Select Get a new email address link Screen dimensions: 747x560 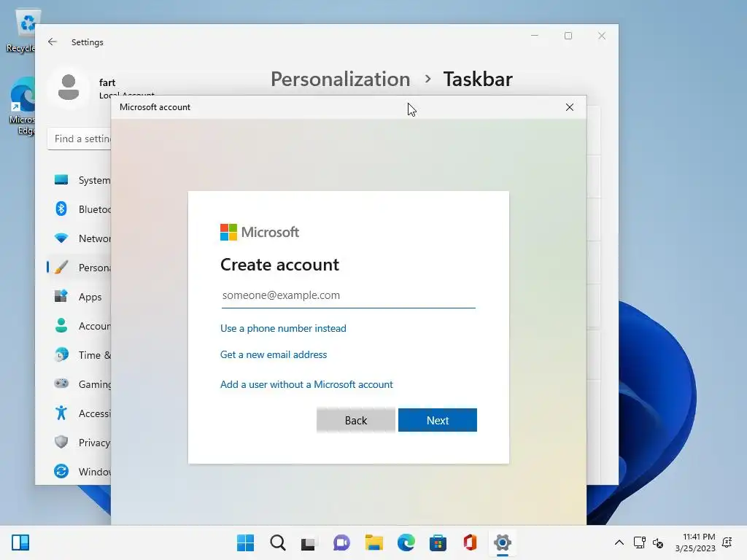[x=274, y=354]
